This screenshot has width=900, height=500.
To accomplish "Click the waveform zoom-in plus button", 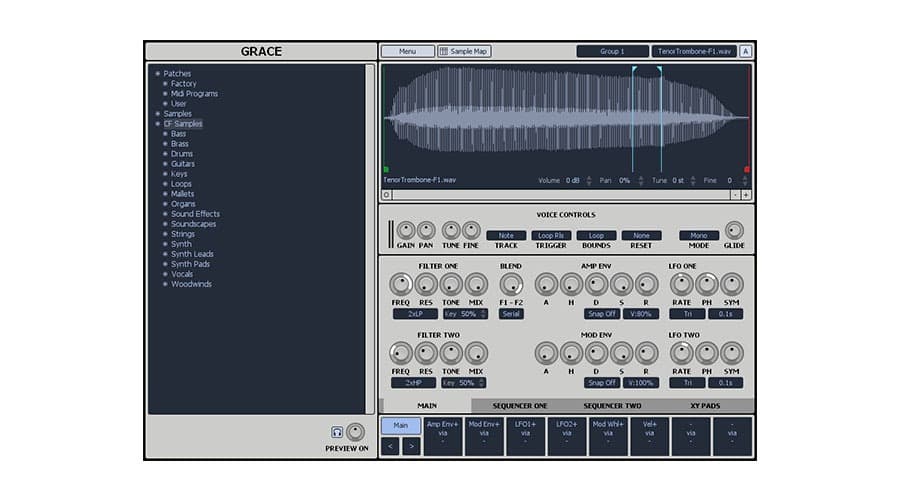I will tap(746, 195).
